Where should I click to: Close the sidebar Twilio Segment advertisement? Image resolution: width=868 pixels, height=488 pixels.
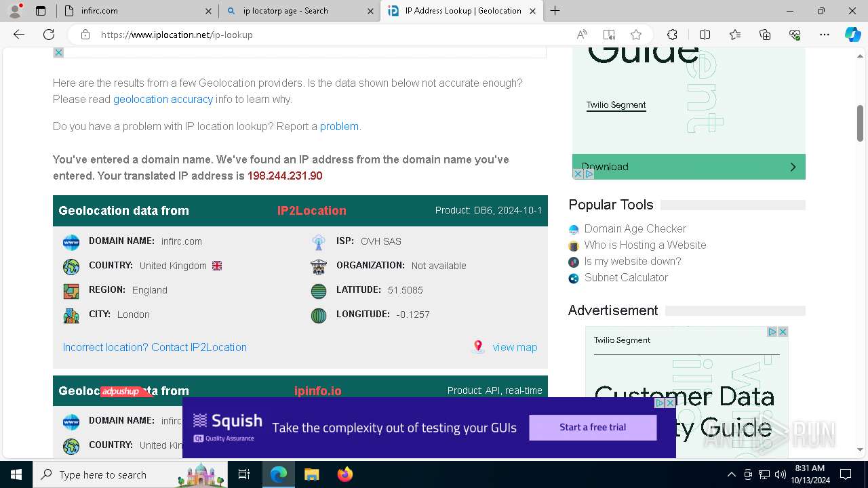pyautogui.click(x=783, y=331)
